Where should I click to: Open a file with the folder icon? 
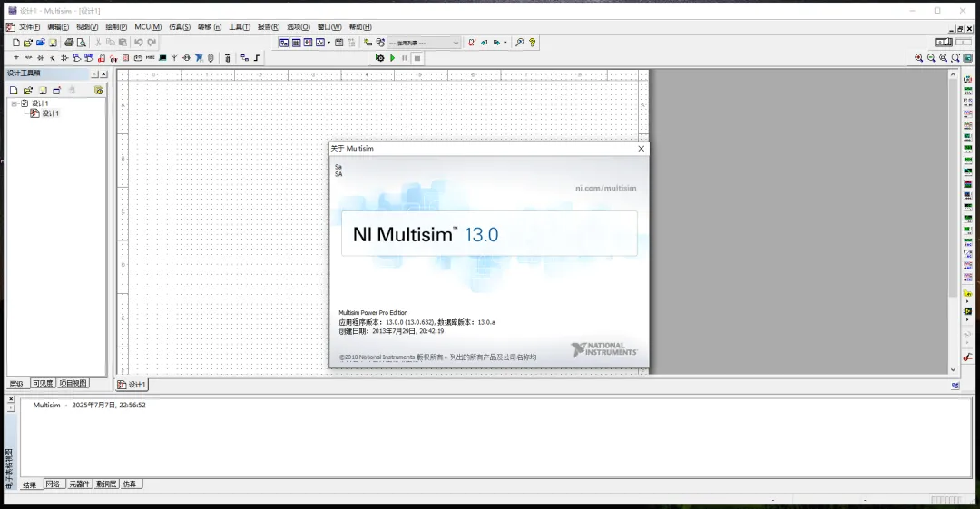(28, 43)
